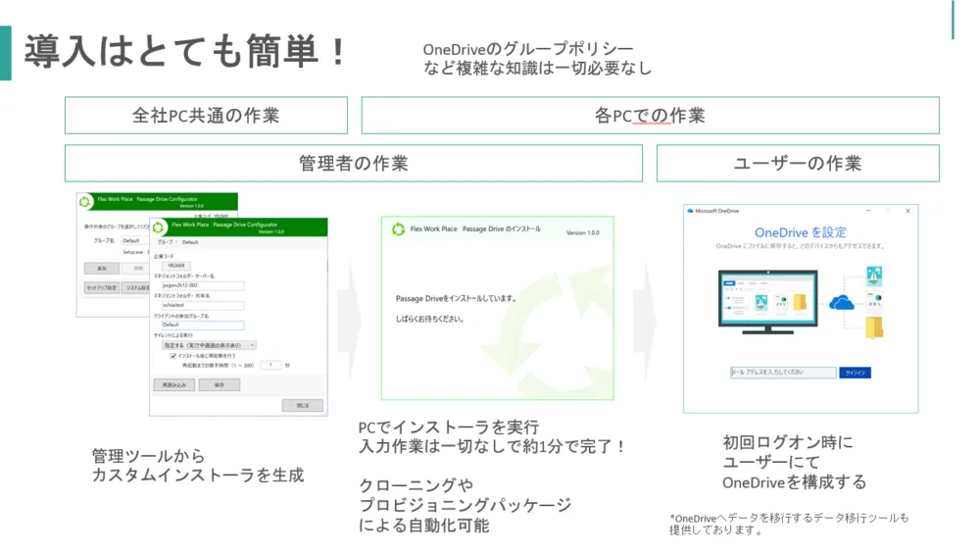Click the caption OneDriveを構成する
The image size is (980, 551).
[795, 482]
